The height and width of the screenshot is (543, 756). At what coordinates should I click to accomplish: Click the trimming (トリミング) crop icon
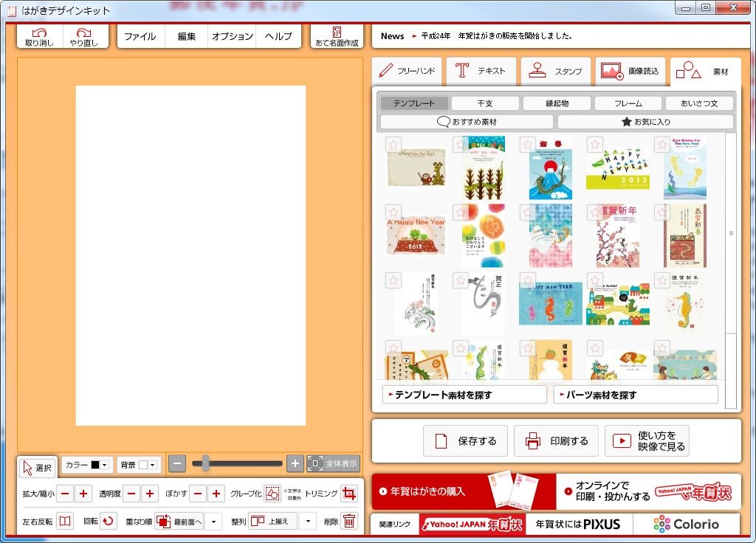(348, 494)
